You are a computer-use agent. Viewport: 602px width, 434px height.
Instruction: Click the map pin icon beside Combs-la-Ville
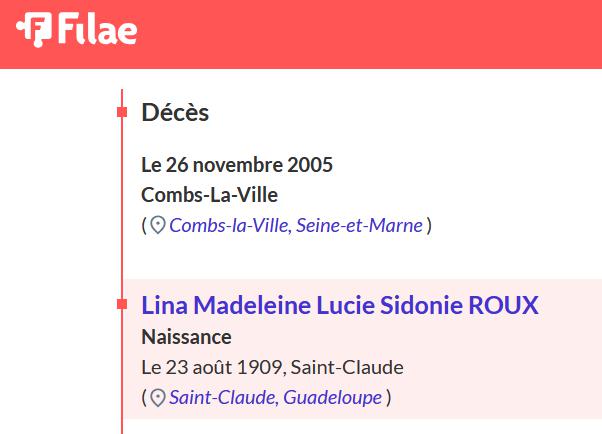[157, 225]
